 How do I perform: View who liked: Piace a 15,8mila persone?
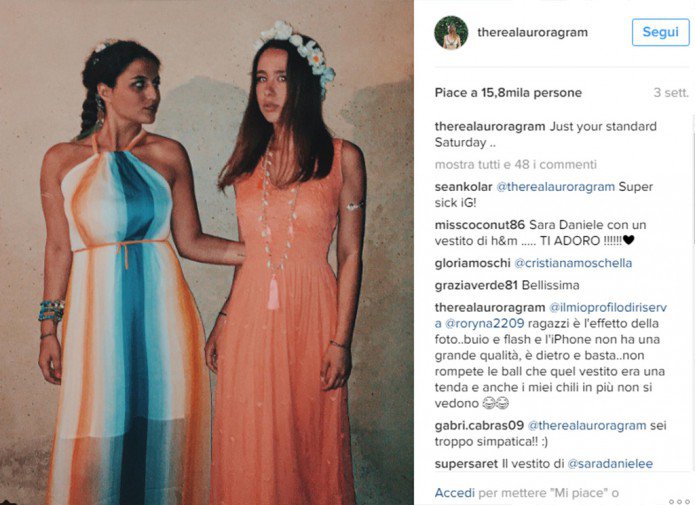[508, 93]
